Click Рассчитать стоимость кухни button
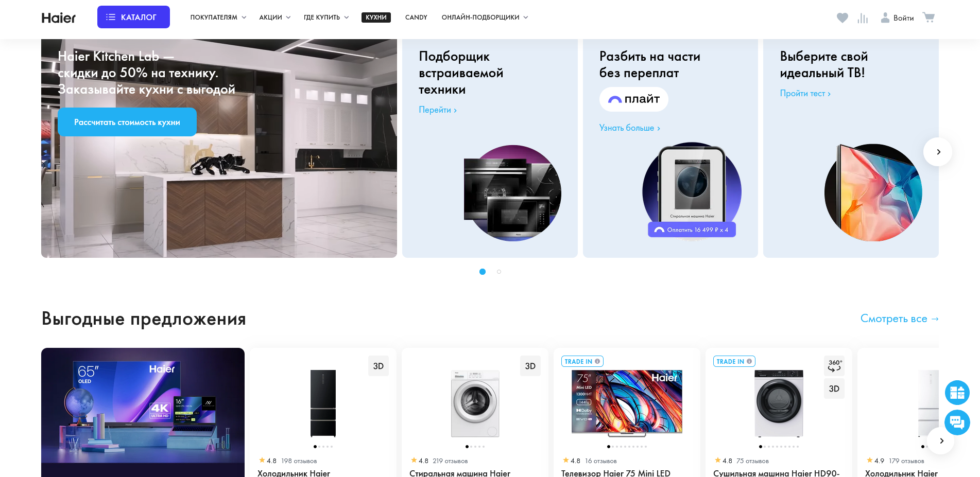980x477 pixels. tap(127, 122)
